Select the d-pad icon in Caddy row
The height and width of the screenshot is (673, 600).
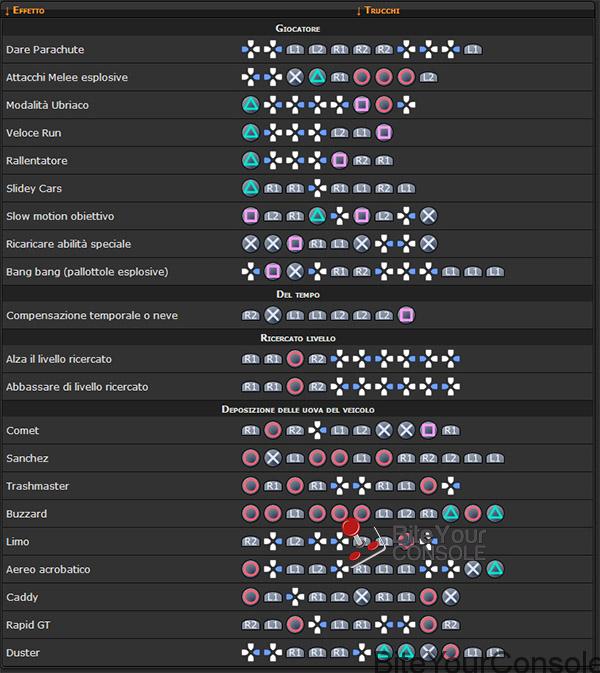295,597
